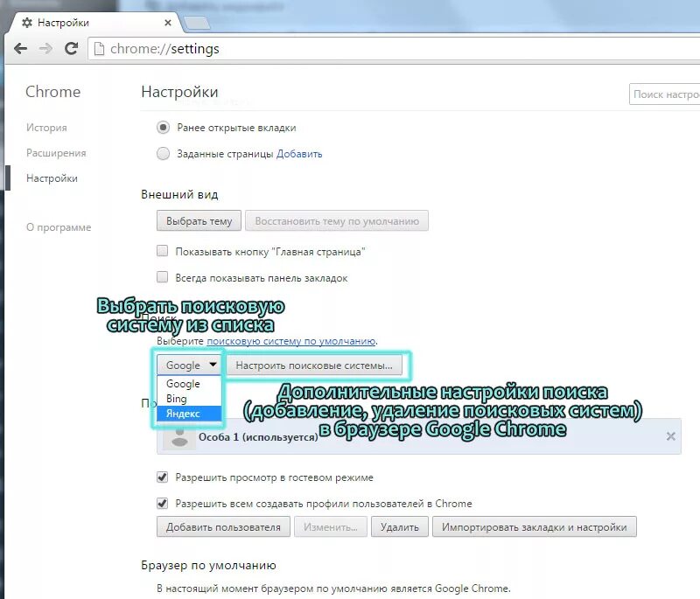The image size is (700, 599).
Task: Remove profile Особа 1 with the X icon
Action: [670, 436]
